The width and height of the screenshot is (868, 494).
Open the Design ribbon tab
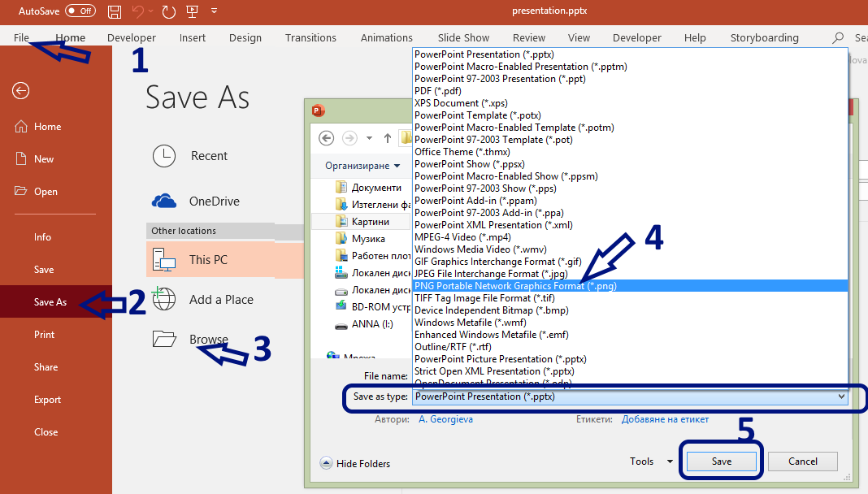tap(245, 37)
